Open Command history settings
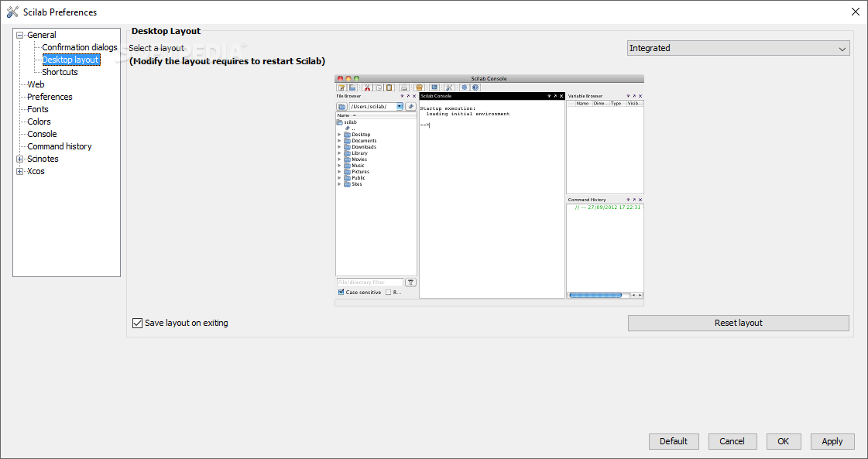Viewport: 868px width, 459px height. (59, 146)
